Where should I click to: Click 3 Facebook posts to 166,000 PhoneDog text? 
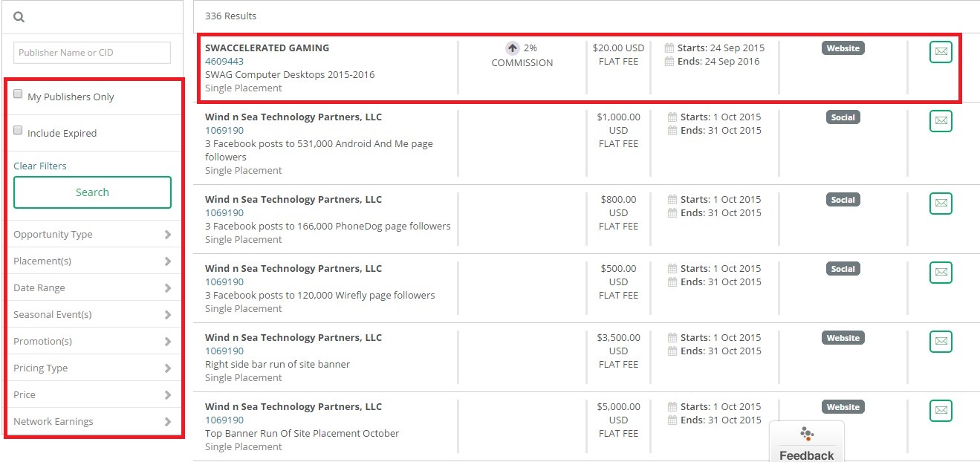pyautogui.click(x=328, y=226)
